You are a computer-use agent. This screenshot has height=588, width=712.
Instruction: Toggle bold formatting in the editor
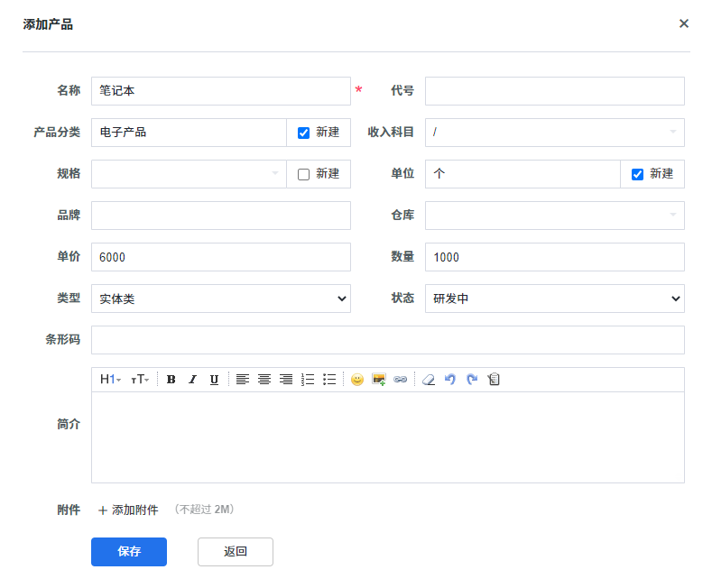click(x=171, y=380)
